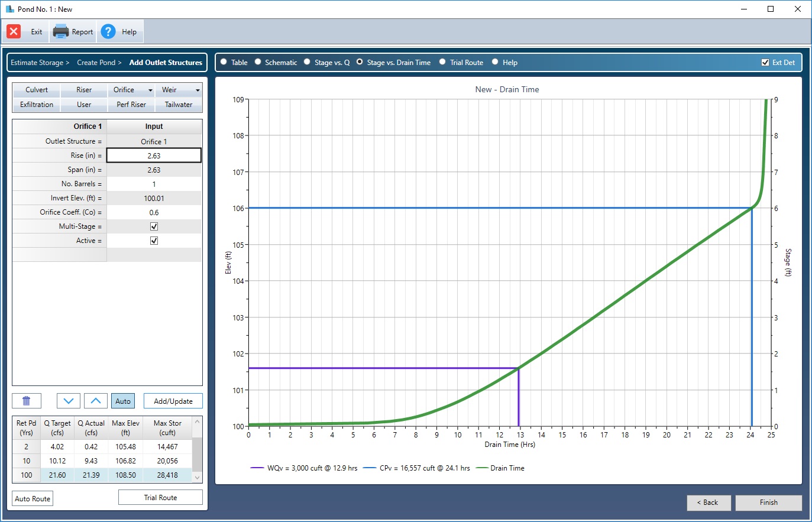The width and height of the screenshot is (812, 522).
Task: Uncheck the Active checkbox
Action: pos(154,241)
